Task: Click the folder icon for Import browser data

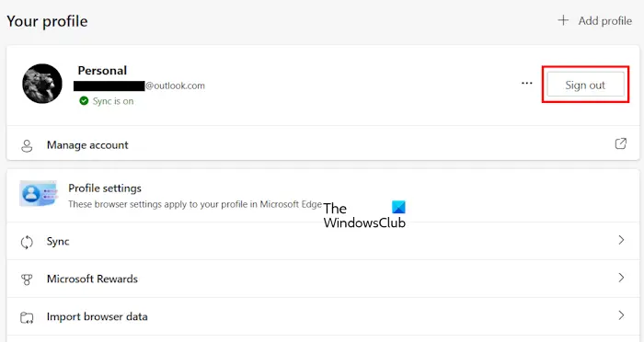Action: pos(27,317)
